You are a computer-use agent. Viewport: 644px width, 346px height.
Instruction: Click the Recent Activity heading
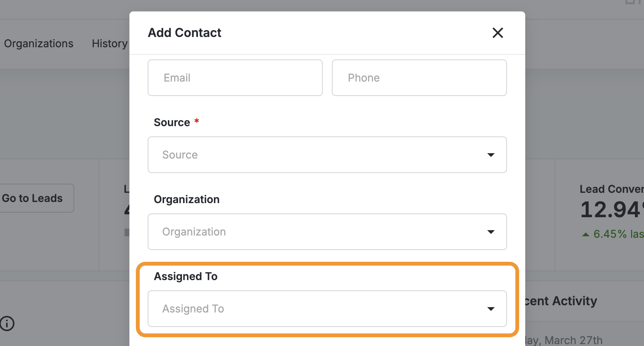tap(561, 301)
